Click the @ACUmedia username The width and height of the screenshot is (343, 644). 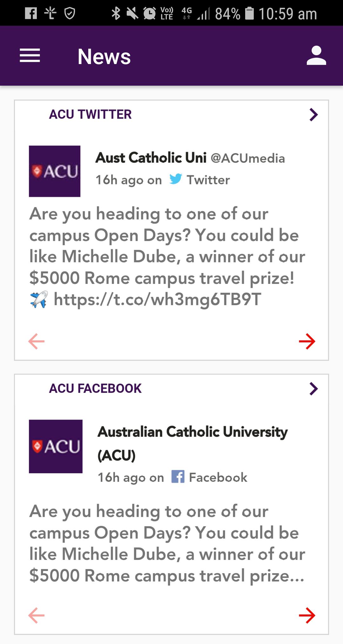(249, 158)
